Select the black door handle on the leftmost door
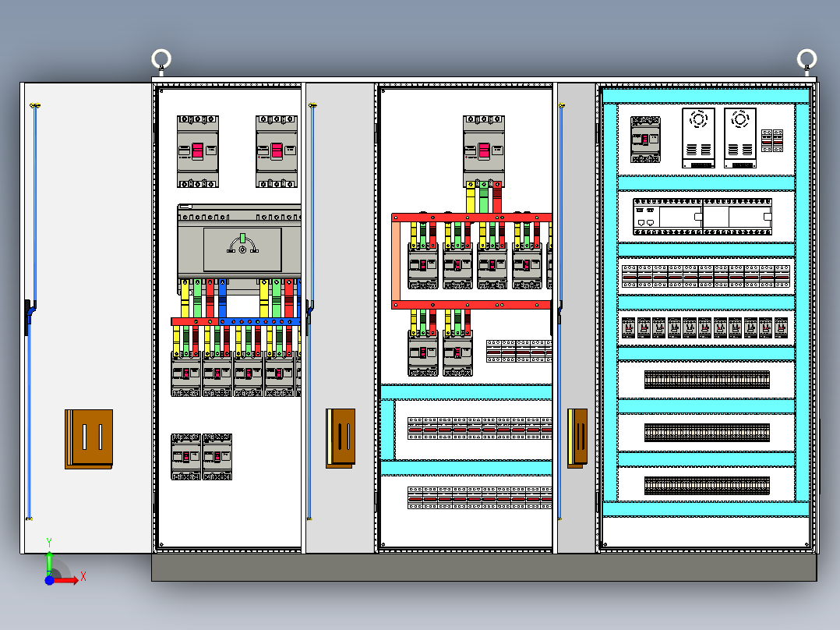 tap(29, 317)
